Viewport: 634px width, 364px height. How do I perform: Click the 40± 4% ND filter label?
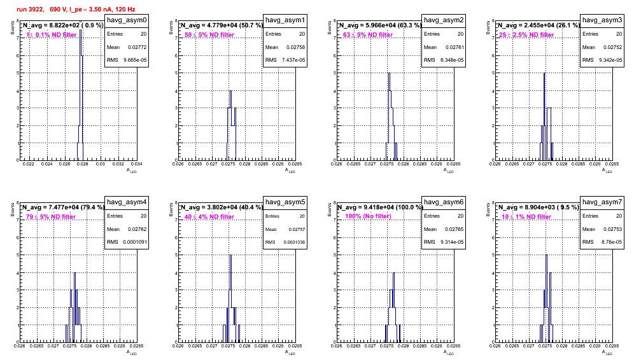point(209,217)
